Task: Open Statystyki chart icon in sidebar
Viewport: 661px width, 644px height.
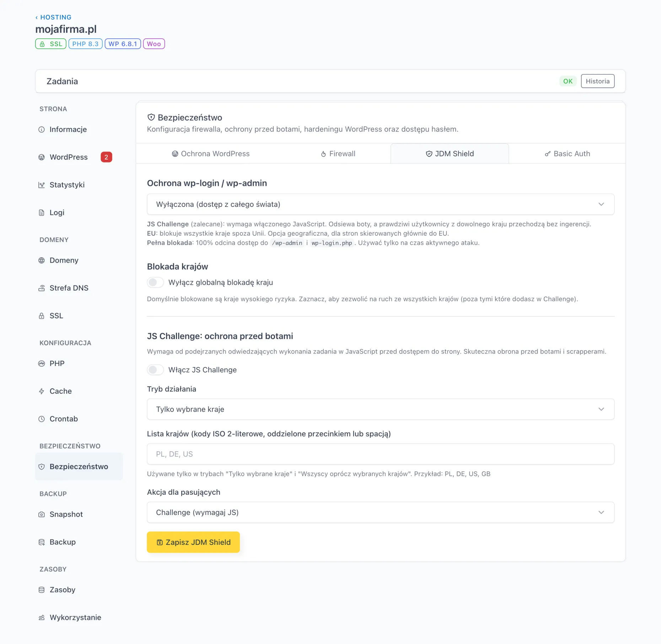Action: point(42,185)
